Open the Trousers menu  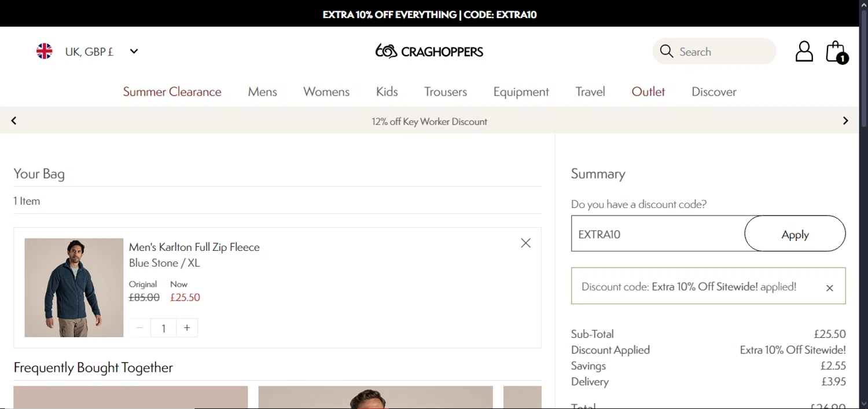click(x=446, y=92)
